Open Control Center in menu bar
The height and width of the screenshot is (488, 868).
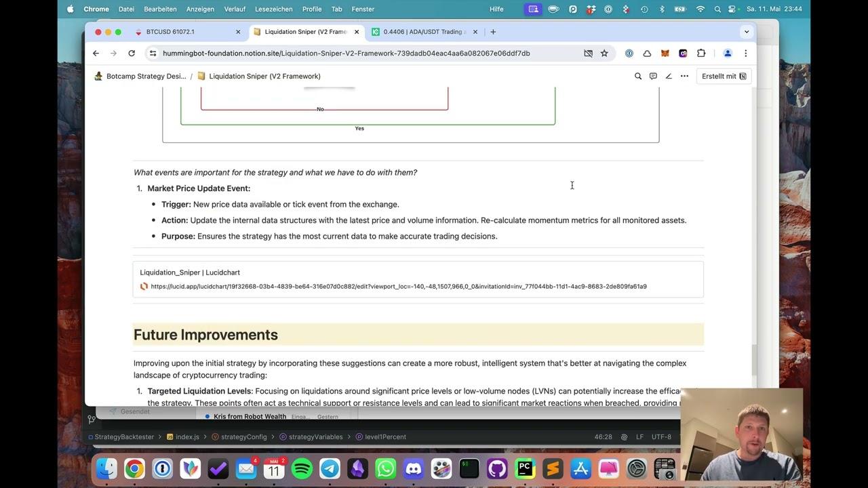point(732,9)
